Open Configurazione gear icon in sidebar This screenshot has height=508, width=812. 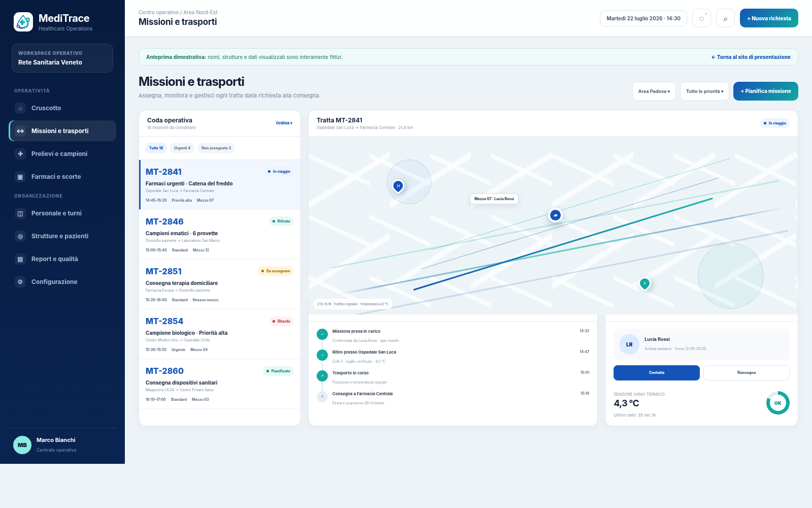[x=20, y=282]
